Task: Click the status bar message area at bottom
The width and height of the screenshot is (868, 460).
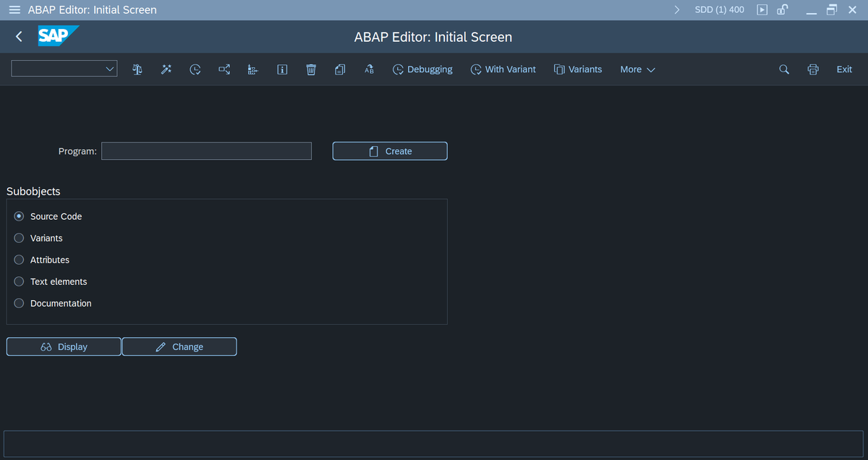Action: (434, 443)
